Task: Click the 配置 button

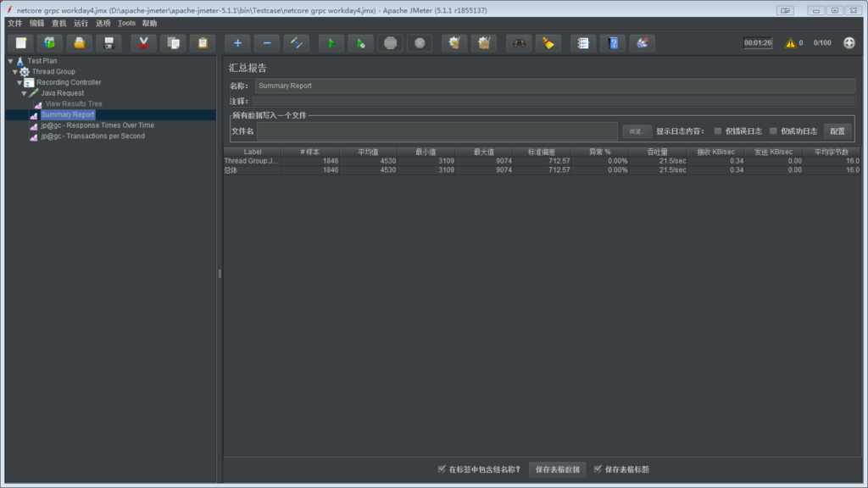Action: coord(837,131)
